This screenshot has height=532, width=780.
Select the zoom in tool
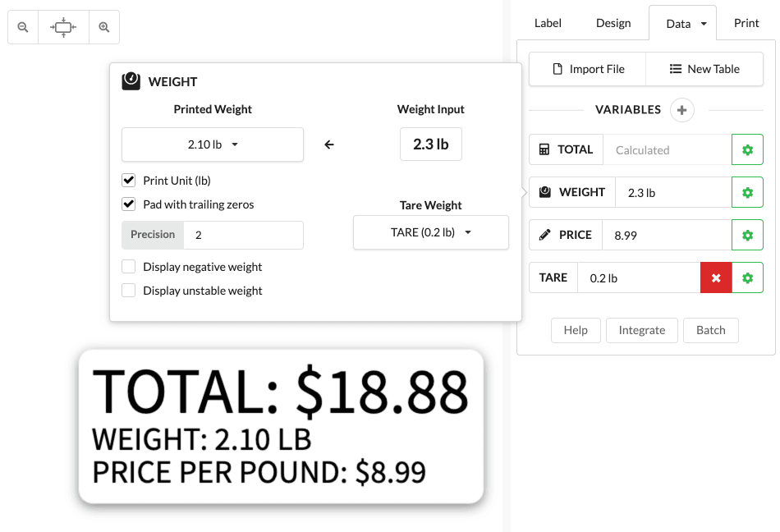[x=103, y=26]
